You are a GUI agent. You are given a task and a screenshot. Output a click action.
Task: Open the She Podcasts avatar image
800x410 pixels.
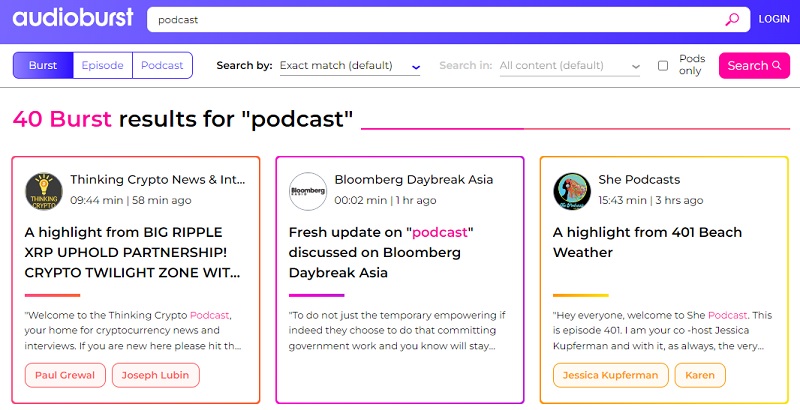tap(572, 191)
